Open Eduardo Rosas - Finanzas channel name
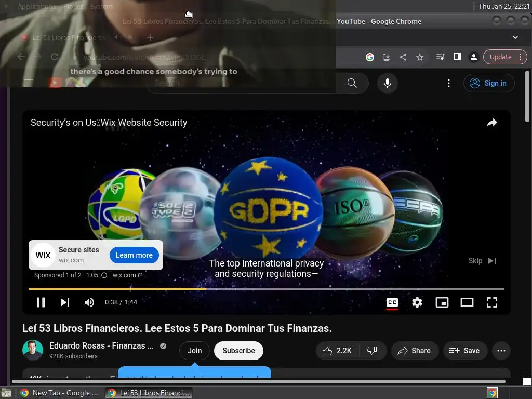This screenshot has height=399, width=532. 101,345
